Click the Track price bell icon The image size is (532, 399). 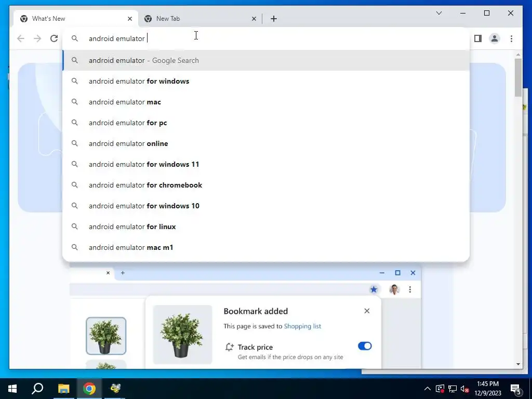click(x=229, y=347)
